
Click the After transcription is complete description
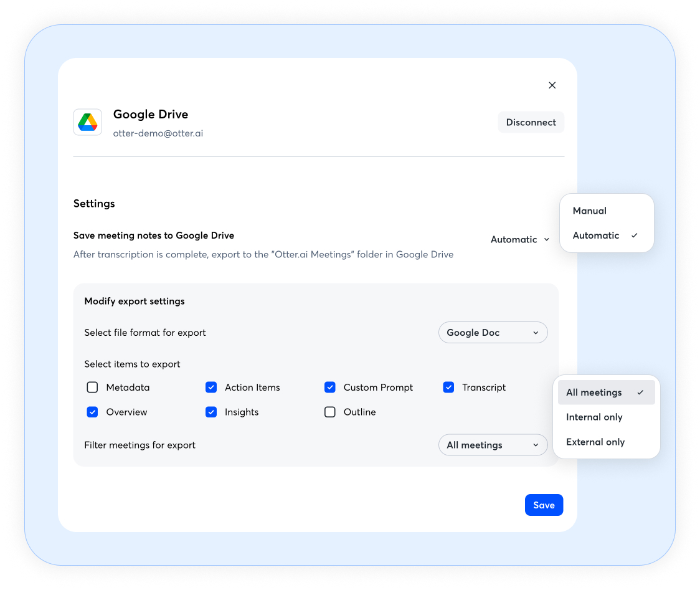coord(263,255)
